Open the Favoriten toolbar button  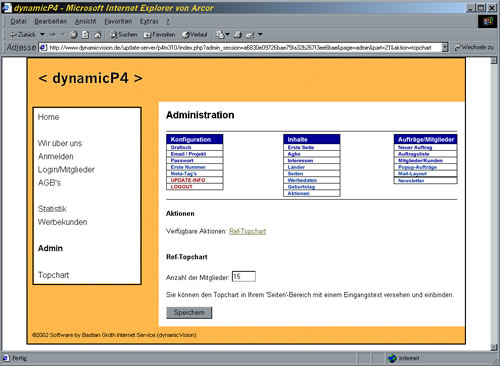(x=159, y=34)
